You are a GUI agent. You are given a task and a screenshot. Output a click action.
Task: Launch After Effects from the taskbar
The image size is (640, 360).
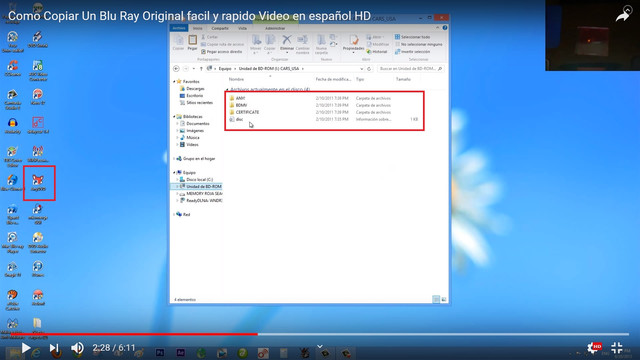coord(180,353)
